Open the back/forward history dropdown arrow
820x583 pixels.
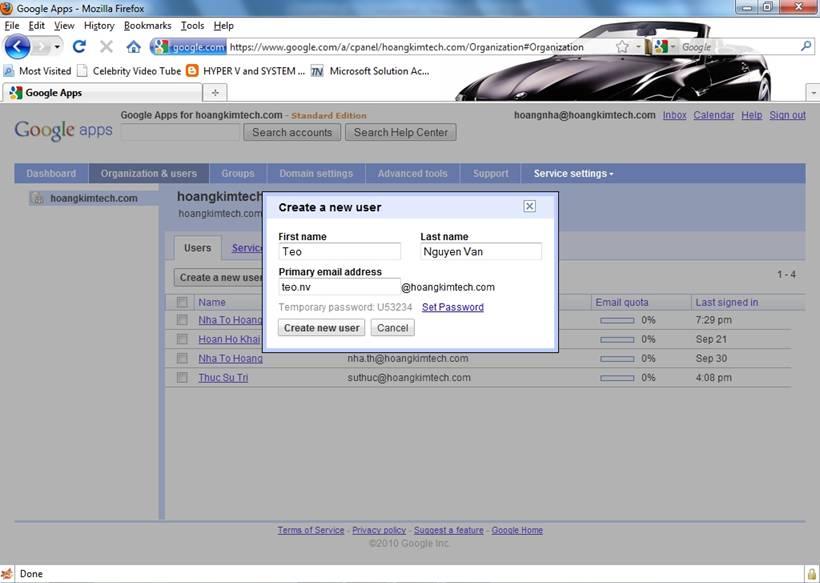57,47
